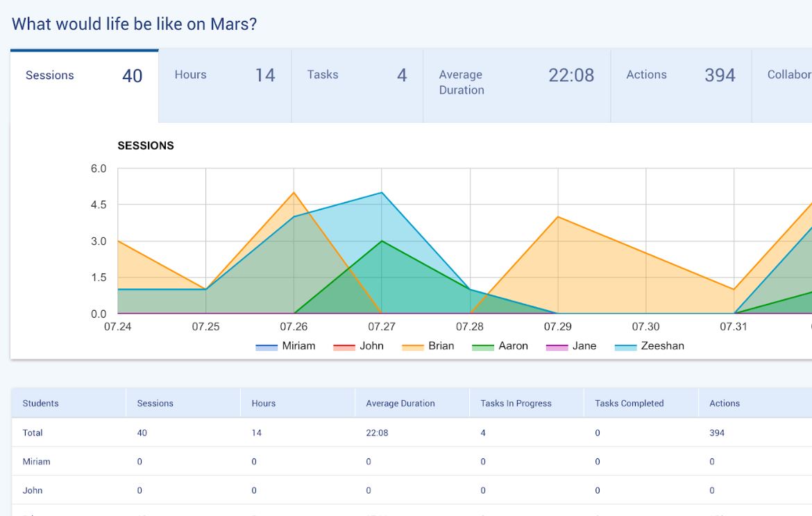Screen dimensions: 812x516
Task: Switch to the Actions tab showing 394
Action: [680, 75]
